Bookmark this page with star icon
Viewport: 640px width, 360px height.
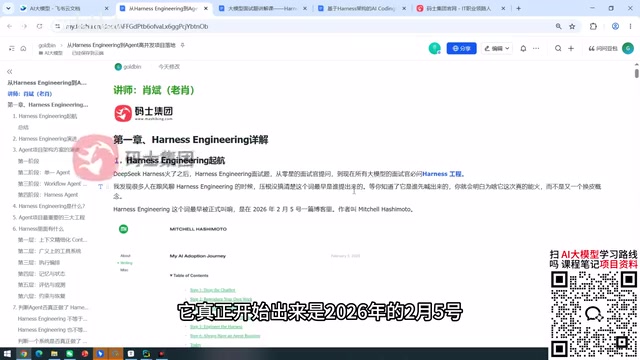572,26
